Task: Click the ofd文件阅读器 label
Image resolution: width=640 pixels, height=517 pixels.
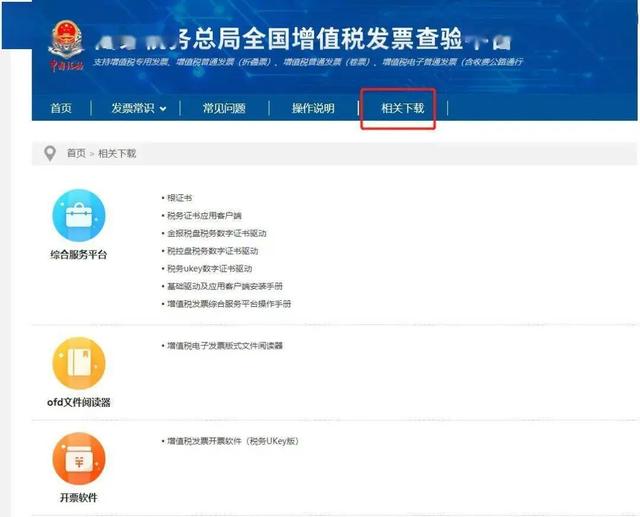Action: click(x=79, y=402)
